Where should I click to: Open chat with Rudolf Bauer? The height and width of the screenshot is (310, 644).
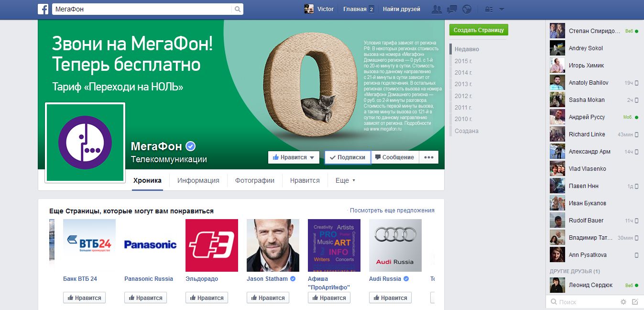(x=594, y=221)
